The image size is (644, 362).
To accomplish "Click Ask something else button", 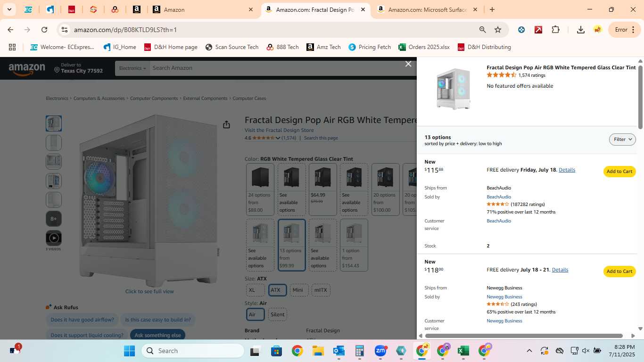I will click(x=158, y=335).
